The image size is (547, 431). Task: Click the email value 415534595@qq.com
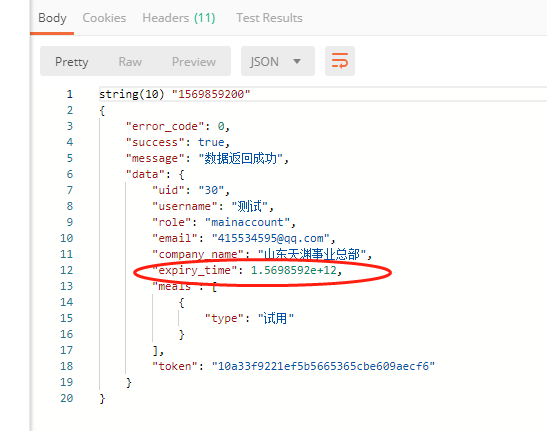tap(270, 238)
